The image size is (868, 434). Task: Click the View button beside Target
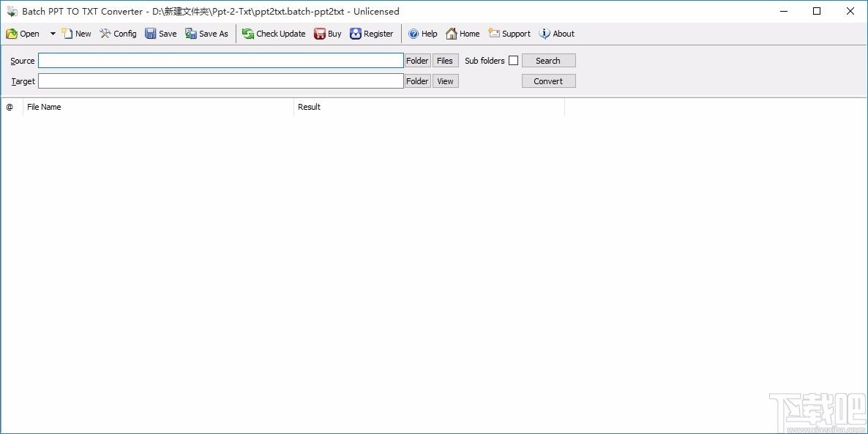tap(445, 81)
